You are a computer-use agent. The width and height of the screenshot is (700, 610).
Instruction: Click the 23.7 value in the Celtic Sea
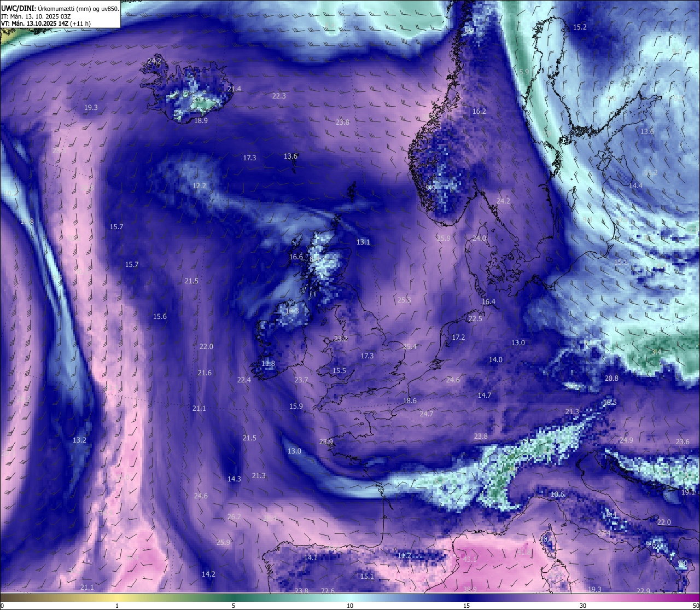[301, 380]
